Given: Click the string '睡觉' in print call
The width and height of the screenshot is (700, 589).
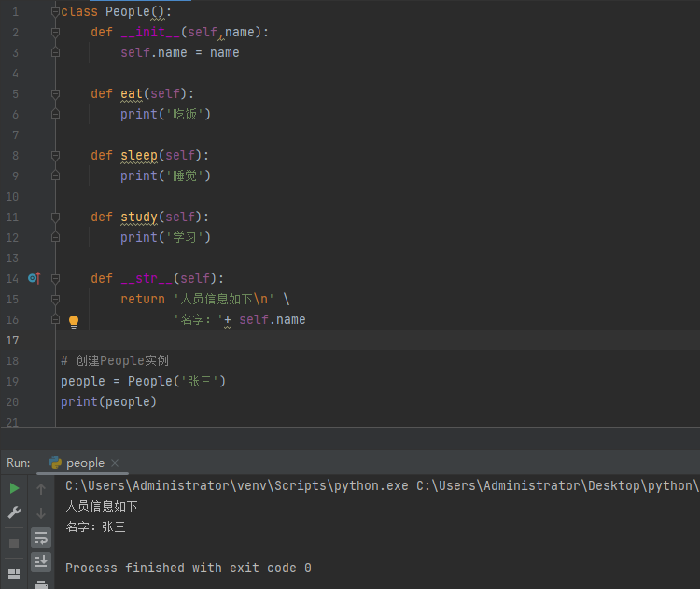Looking at the screenshot, I should (x=185, y=175).
